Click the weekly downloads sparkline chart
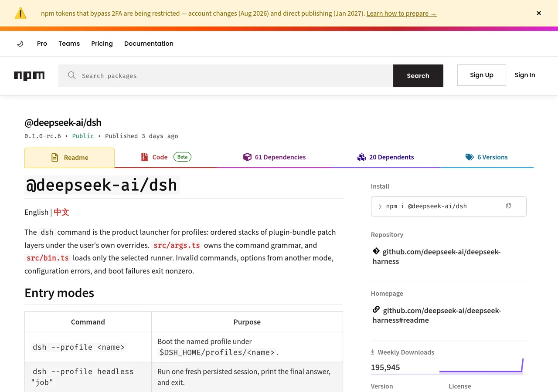The width and height of the screenshot is (558, 392). click(x=481, y=366)
